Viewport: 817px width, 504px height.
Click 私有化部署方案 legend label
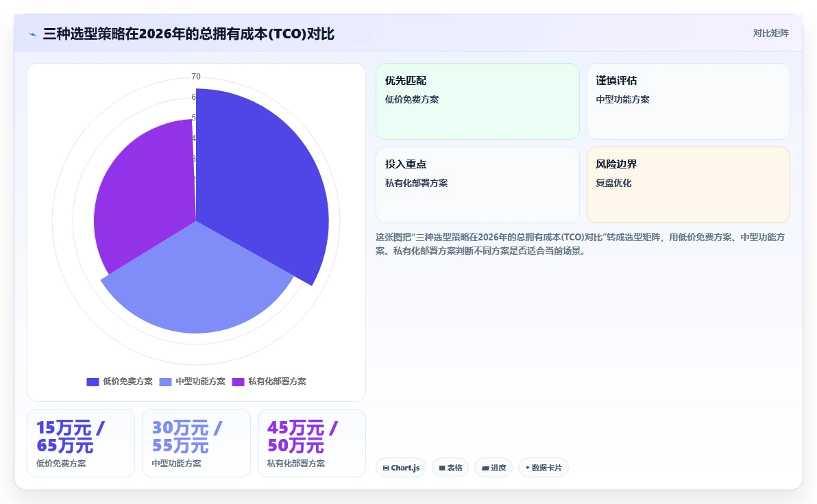point(277,381)
